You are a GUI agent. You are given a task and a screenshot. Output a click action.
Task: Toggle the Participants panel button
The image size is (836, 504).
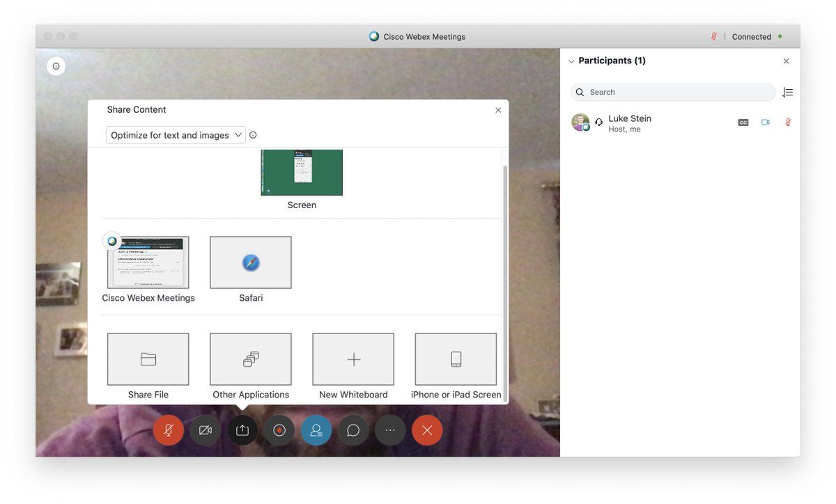[x=316, y=430]
